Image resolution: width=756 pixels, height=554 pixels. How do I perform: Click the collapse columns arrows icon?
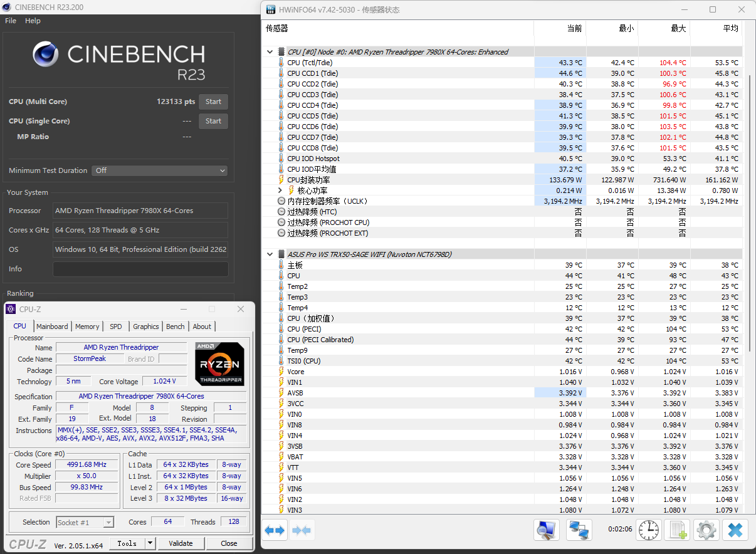tap(302, 531)
